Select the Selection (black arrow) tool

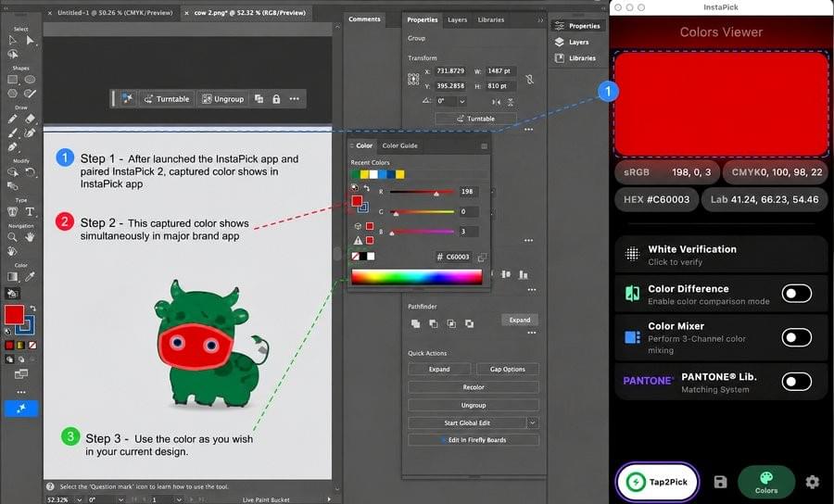click(x=12, y=41)
